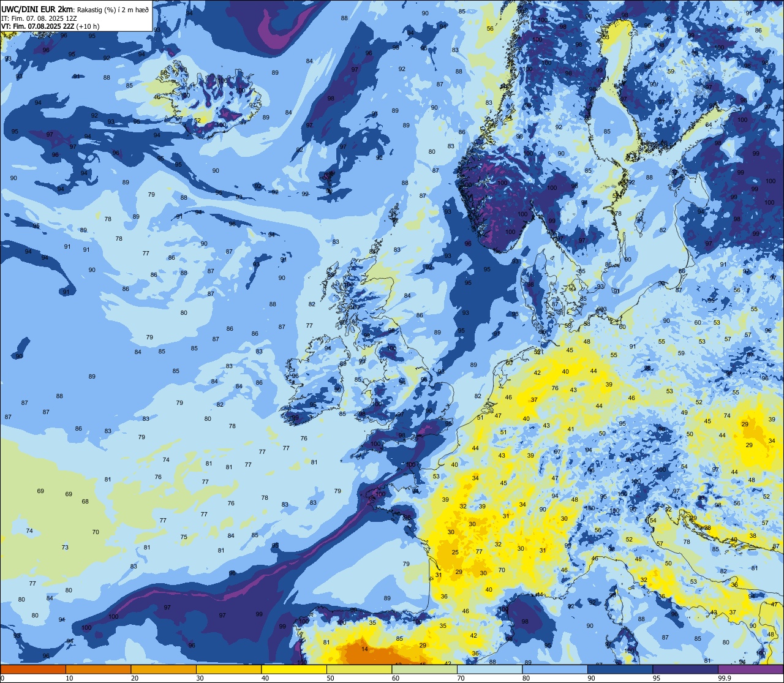Image resolution: width=784 pixels, height=683 pixels.
Task: Click the "VT: Fim. 07.08.2025 22Z (+10 h)" line
Action: click(50, 26)
